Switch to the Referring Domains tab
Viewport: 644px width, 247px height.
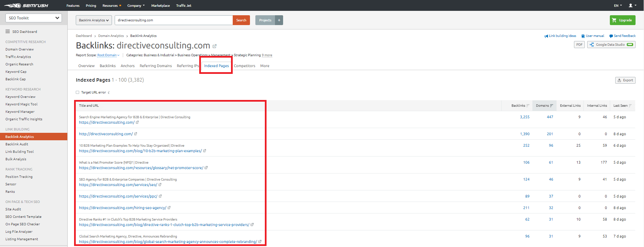156,66
